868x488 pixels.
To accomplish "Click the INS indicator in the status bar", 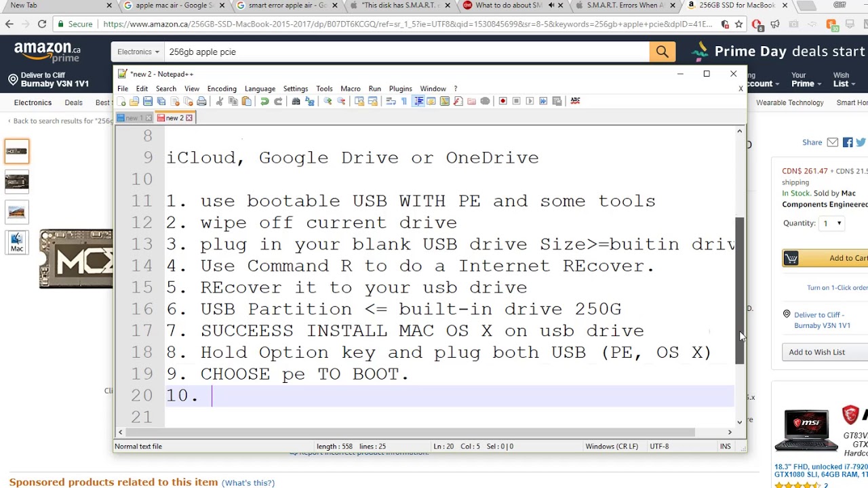I will click(726, 446).
